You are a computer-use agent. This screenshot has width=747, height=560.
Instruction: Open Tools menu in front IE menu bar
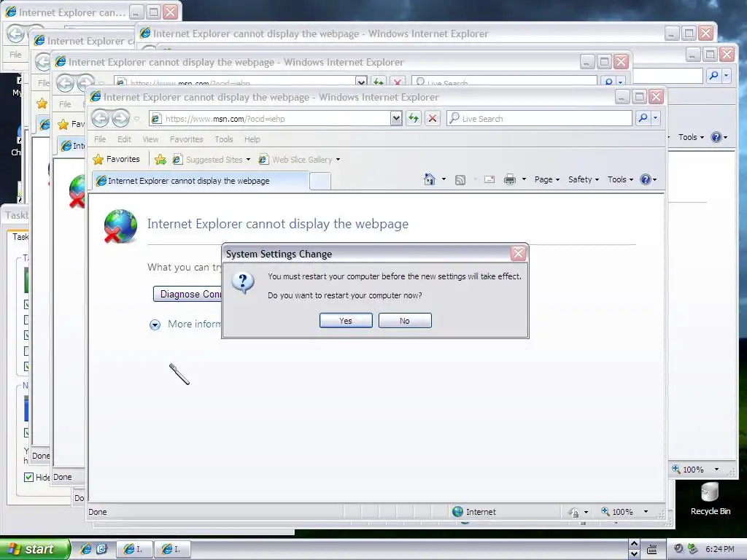click(x=223, y=139)
